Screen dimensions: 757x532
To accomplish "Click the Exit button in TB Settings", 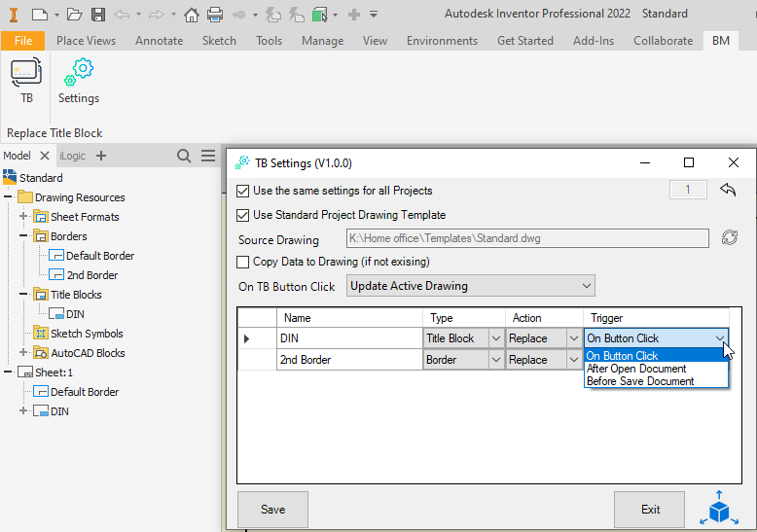I will pos(650,510).
